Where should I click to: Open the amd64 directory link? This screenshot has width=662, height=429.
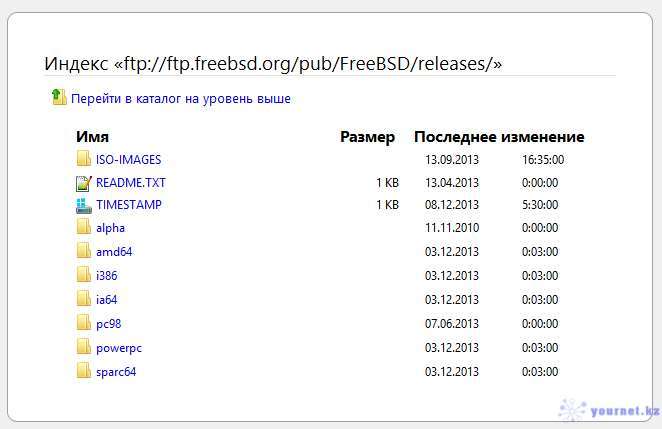click(114, 252)
